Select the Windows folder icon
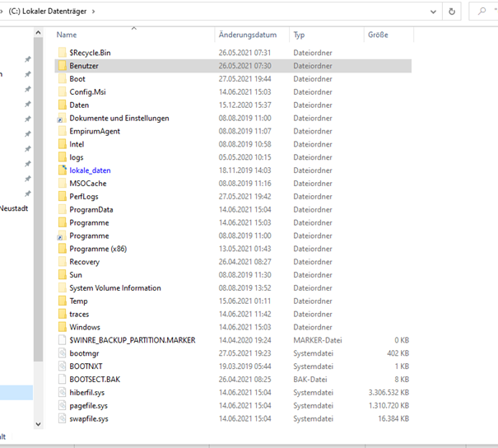The height and width of the screenshot is (448, 498). pos(63,327)
